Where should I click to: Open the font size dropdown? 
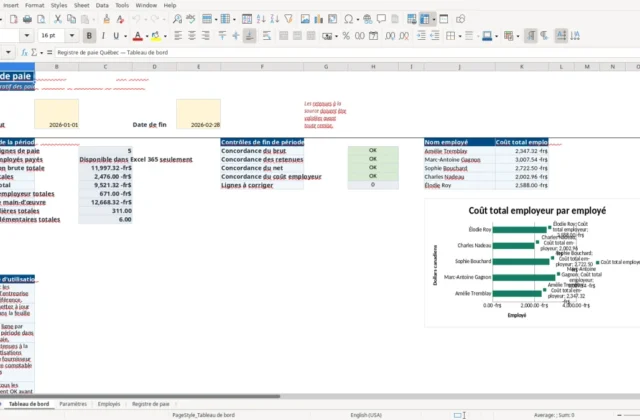(x=72, y=36)
